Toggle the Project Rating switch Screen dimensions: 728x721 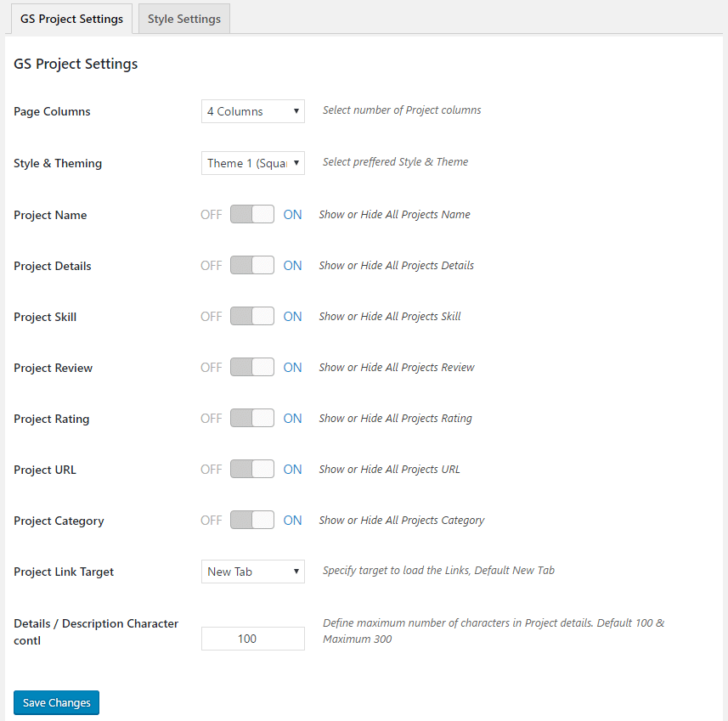click(x=252, y=418)
